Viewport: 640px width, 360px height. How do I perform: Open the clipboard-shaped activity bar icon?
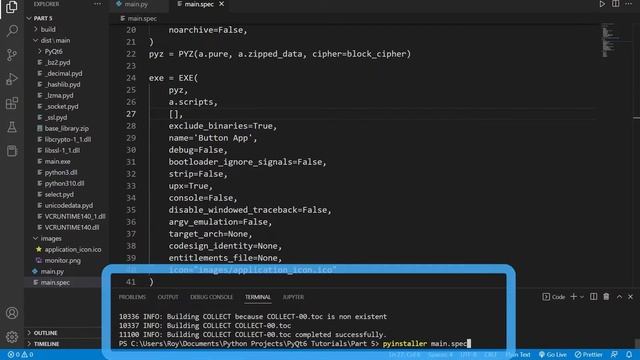tap(12, 151)
